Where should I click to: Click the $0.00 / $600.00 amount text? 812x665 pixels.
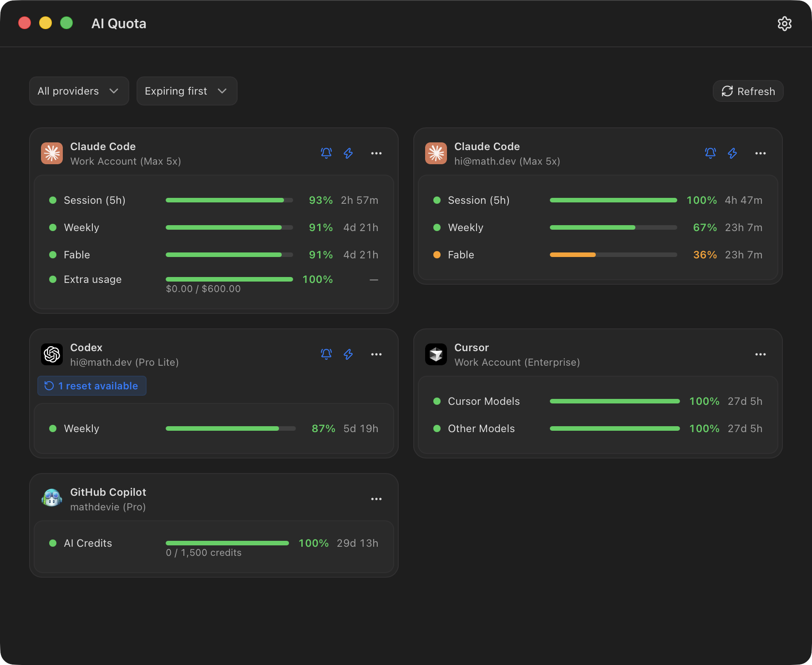coord(203,289)
